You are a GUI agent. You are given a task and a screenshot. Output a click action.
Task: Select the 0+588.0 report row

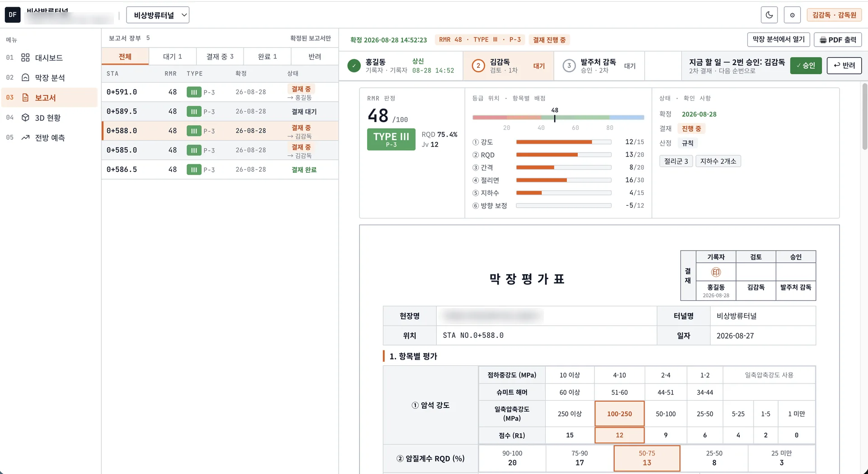(x=220, y=131)
